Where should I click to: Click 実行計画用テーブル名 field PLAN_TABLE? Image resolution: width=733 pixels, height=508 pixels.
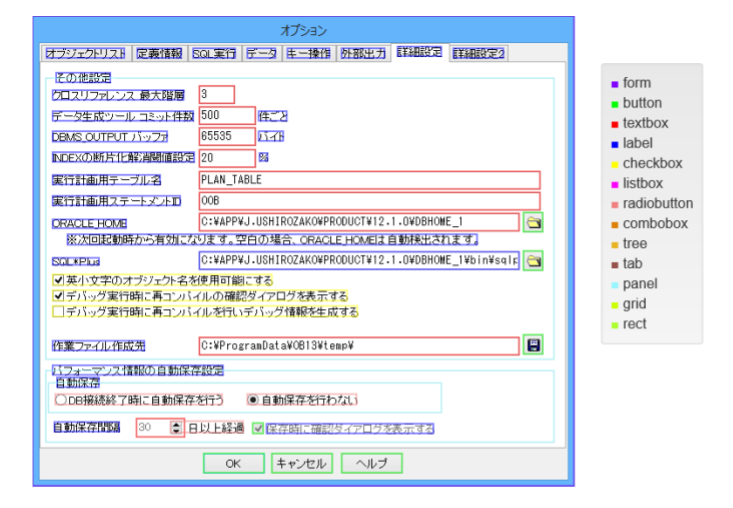369,180
